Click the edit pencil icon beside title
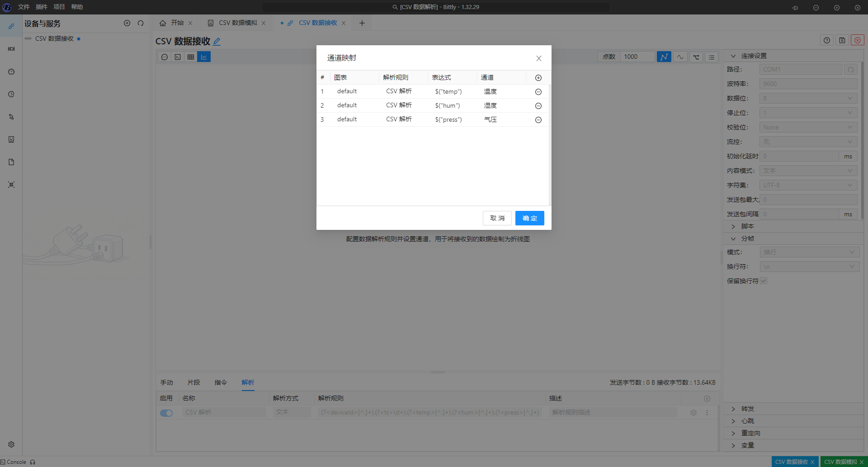The image size is (868, 467). pyautogui.click(x=217, y=42)
